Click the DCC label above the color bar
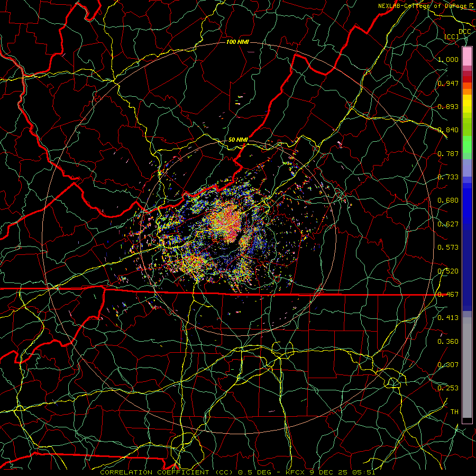 pyautogui.click(x=465, y=32)
